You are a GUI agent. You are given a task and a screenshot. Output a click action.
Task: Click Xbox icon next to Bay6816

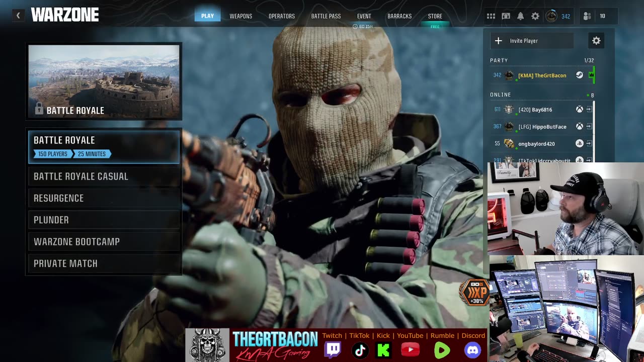(x=580, y=109)
